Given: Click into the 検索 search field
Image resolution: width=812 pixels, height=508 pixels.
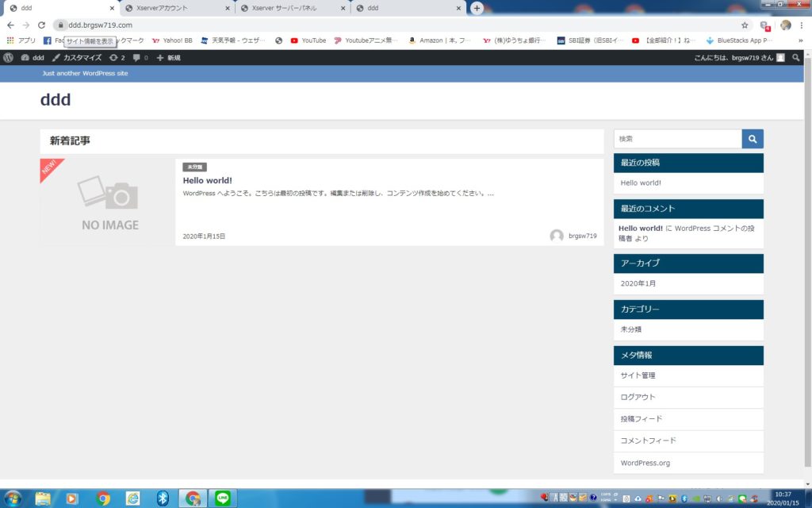Looking at the screenshot, I should pos(677,139).
